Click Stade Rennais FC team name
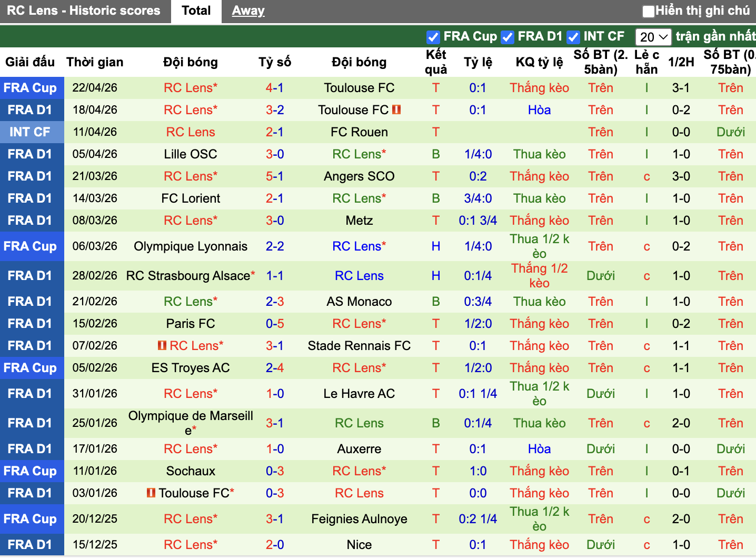The height and width of the screenshot is (559, 756). [x=359, y=346]
